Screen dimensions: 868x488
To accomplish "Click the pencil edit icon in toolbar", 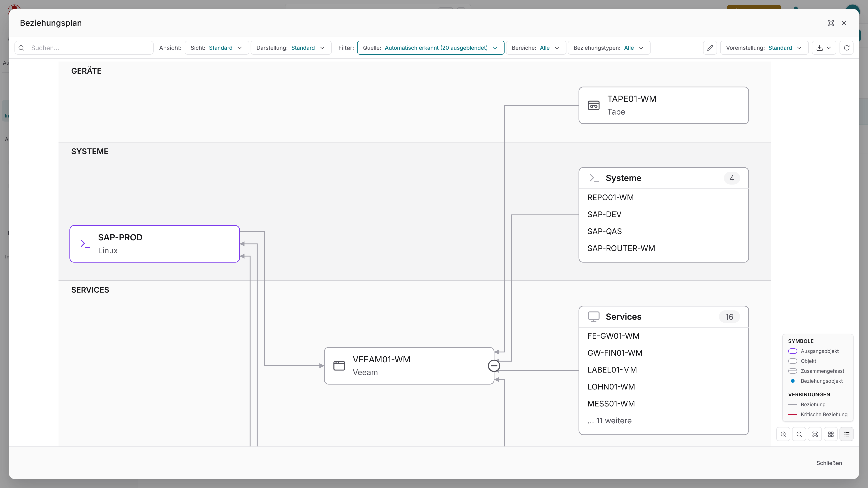I will tap(710, 48).
